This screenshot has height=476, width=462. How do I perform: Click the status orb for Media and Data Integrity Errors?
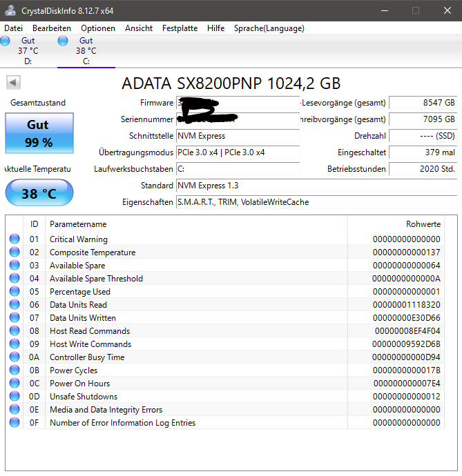[x=15, y=409]
